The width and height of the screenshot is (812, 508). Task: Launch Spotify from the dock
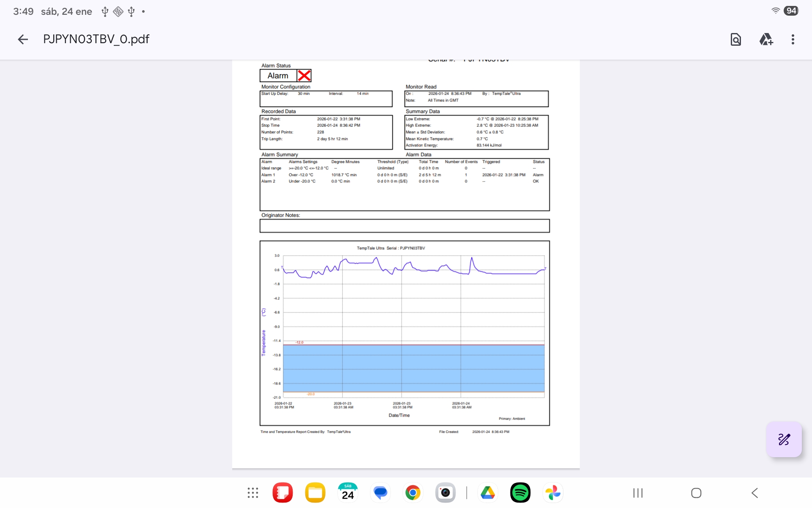click(520, 493)
